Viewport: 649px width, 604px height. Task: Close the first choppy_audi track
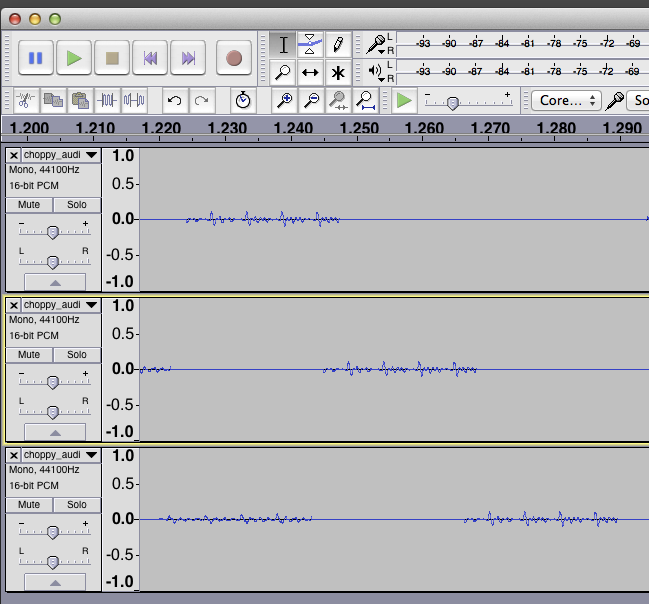[14, 155]
